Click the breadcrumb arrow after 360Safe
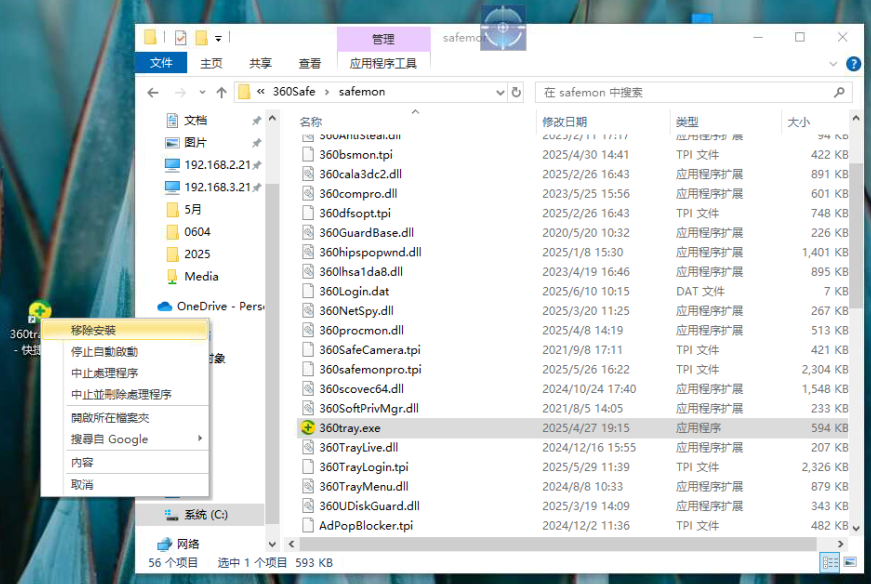The height and width of the screenshot is (584, 871). 327,92
